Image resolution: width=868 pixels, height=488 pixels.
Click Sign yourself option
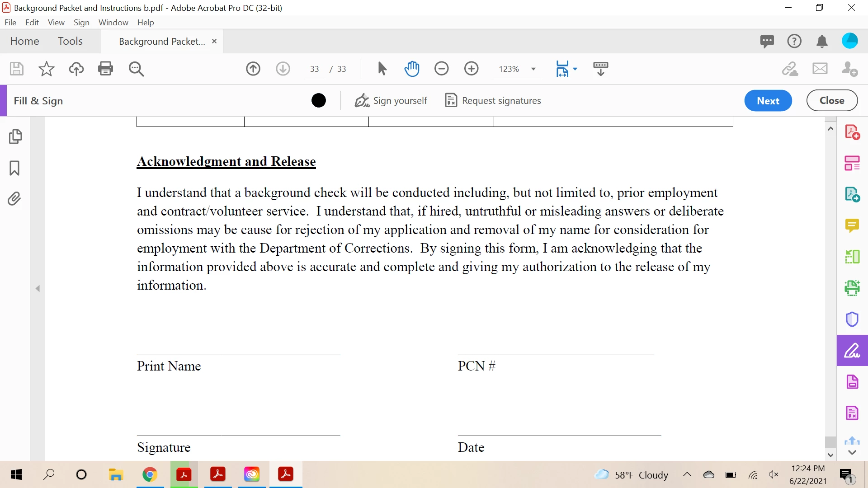coord(391,100)
